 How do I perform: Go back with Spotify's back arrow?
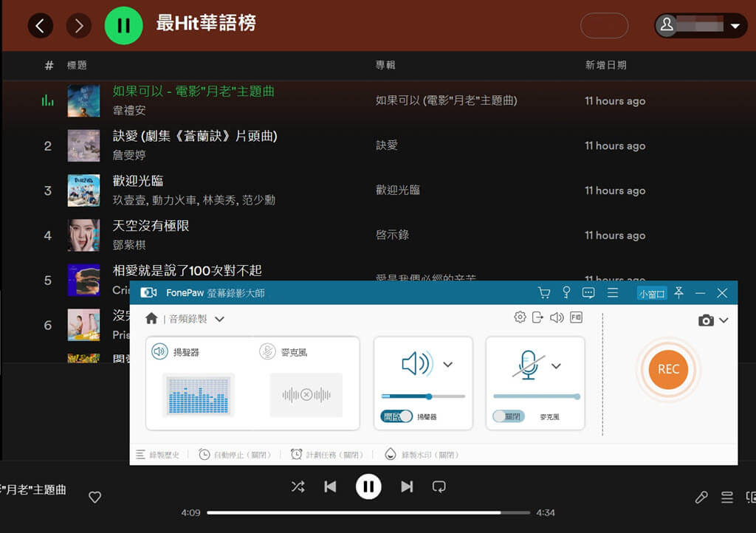pyautogui.click(x=40, y=26)
